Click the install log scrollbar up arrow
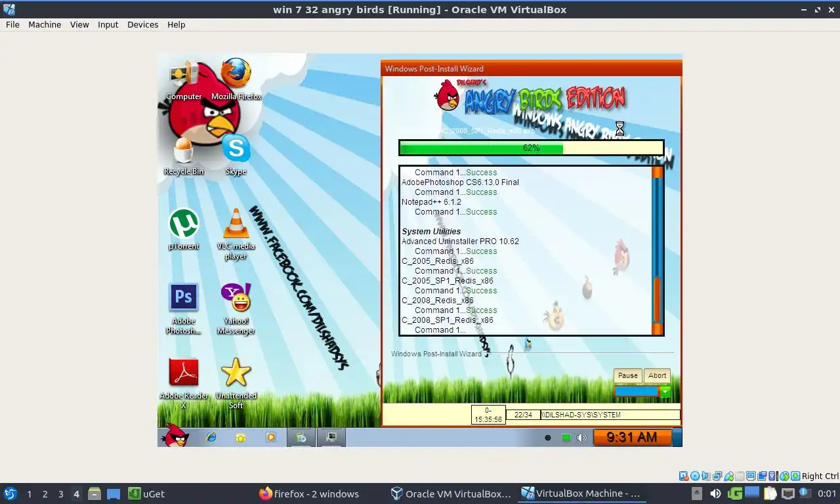 click(x=657, y=173)
